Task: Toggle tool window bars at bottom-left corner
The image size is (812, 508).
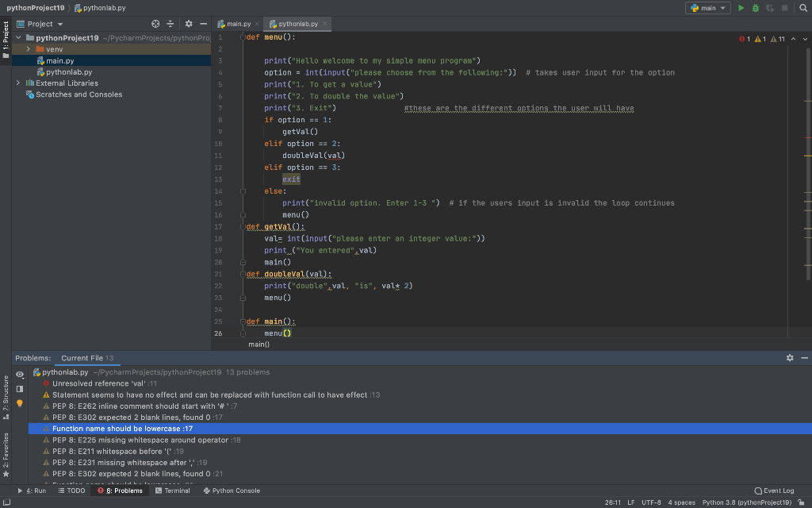Action: point(6,502)
